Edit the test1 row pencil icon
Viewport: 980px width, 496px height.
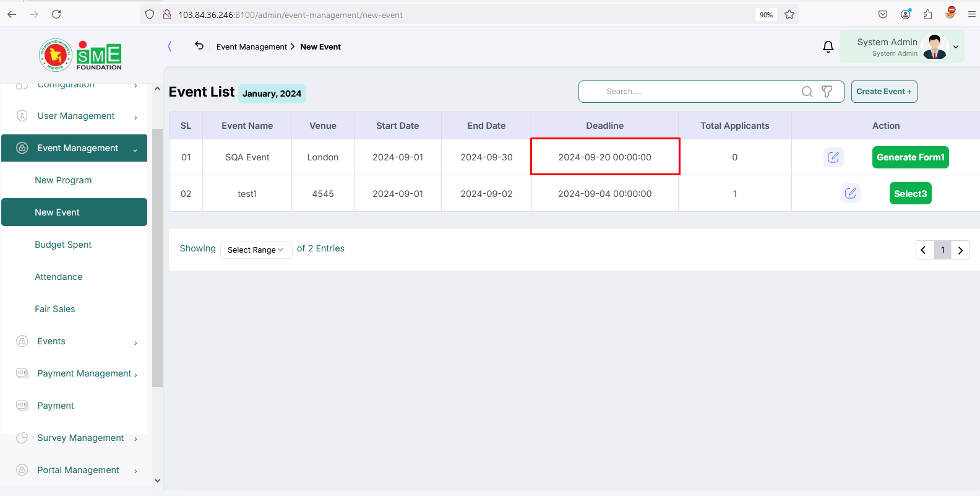click(851, 193)
